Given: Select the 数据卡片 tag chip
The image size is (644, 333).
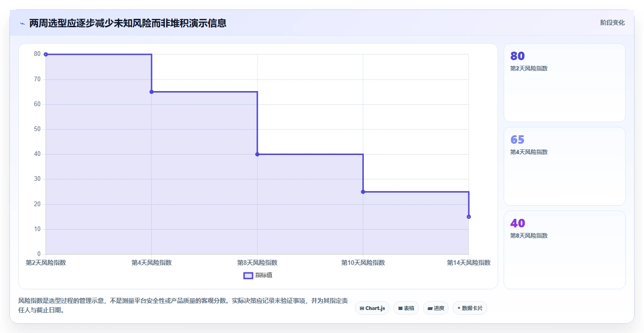Looking at the screenshot, I should [470, 308].
